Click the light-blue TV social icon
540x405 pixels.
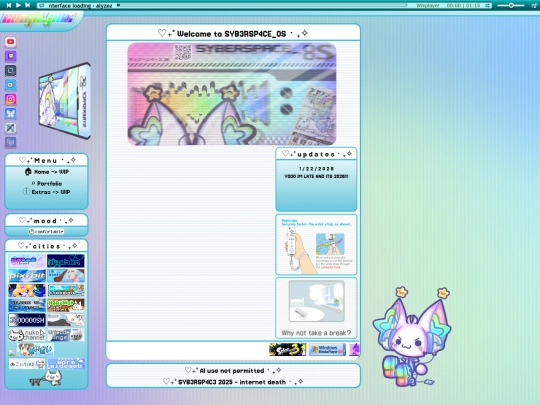pyautogui.click(x=11, y=85)
